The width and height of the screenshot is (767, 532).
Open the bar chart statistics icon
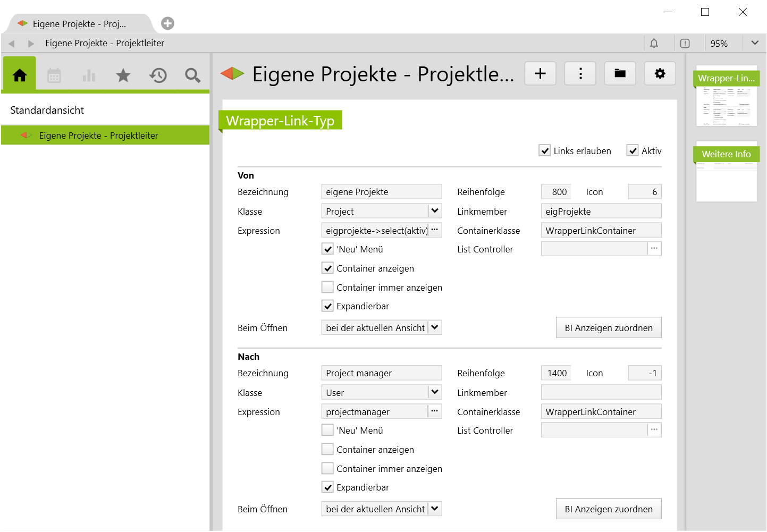pos(89,75)
